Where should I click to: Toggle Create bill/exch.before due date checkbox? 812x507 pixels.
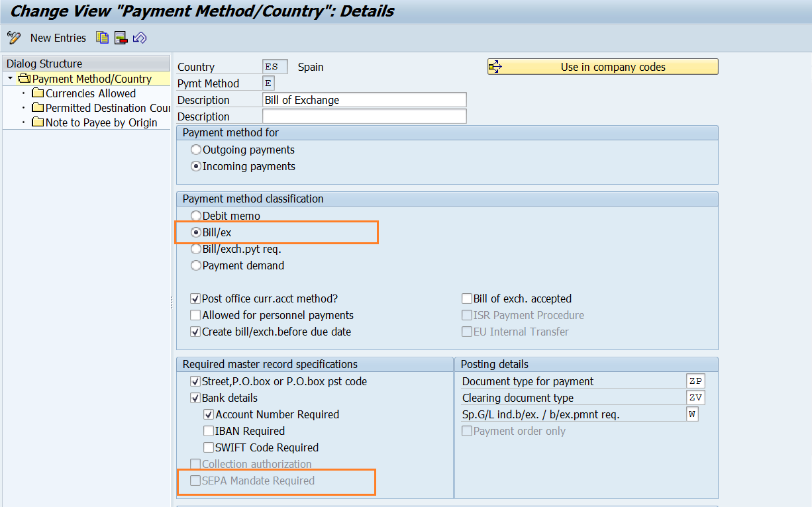tap(195, 332)
